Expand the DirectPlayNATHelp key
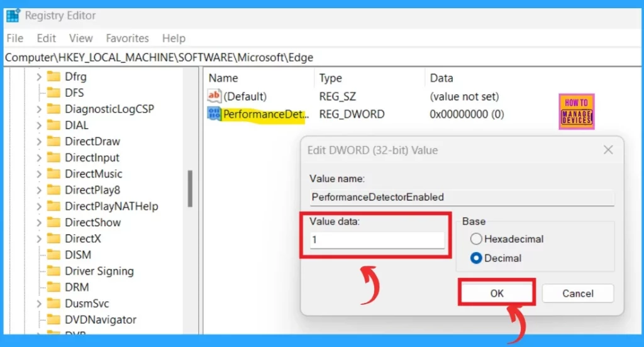This screenshot has height=347, width=644. pyautogui.click(x=38, y=206)
